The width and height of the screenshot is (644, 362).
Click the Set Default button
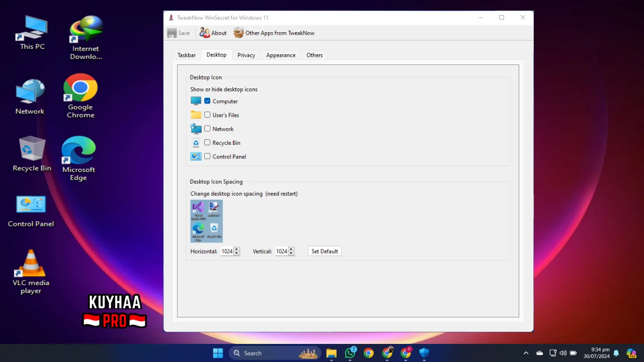(325, 251)
